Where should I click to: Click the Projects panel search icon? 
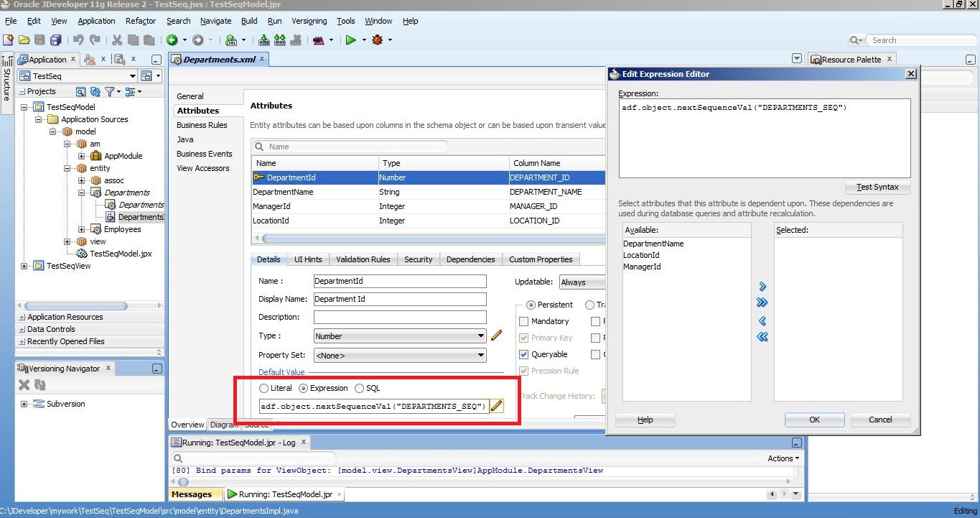click(x=80, y=91)
